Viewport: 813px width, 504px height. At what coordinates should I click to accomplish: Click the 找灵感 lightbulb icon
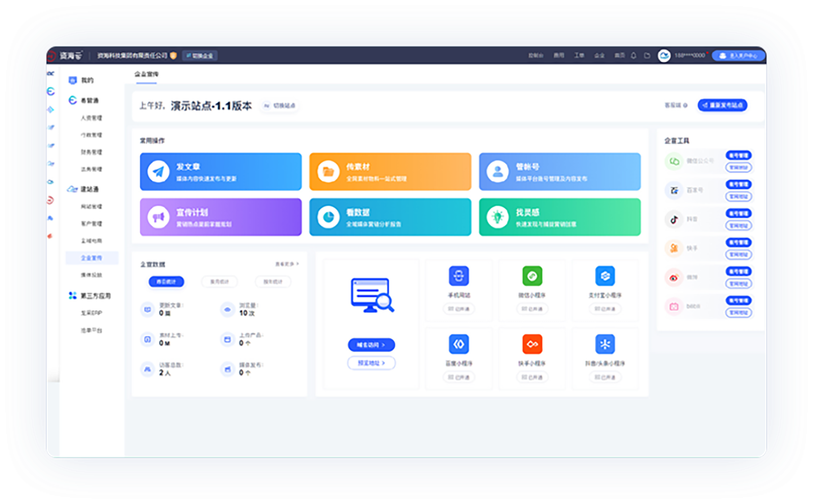(x=498, y=217)
